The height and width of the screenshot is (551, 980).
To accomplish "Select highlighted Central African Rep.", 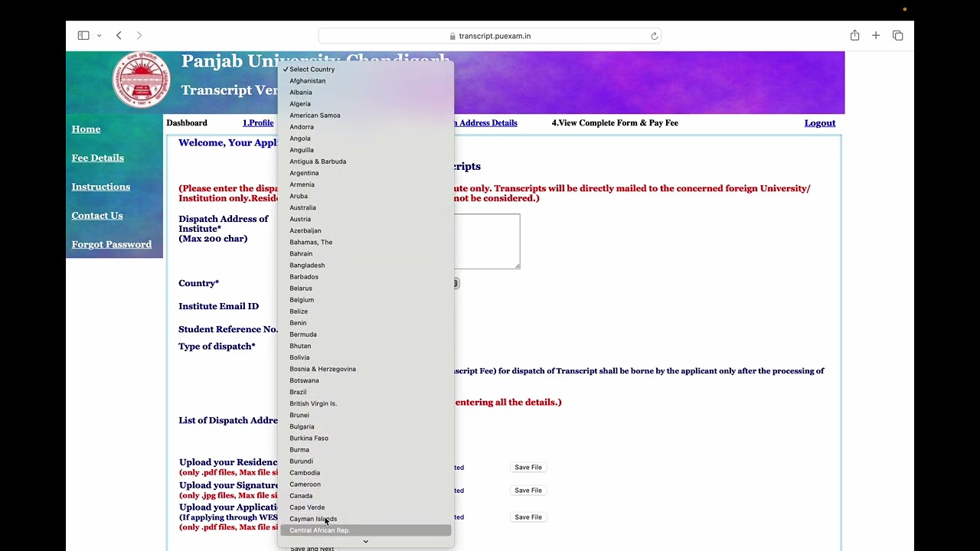I will click(365, 530).
